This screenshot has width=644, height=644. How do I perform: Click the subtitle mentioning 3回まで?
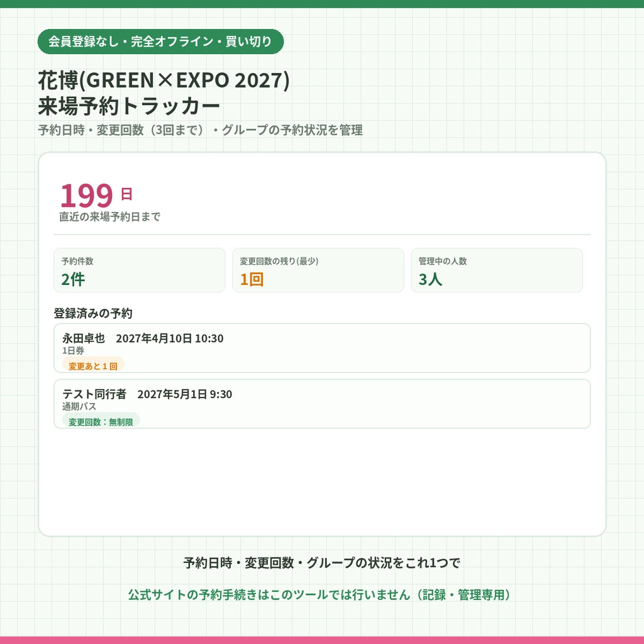200,130
